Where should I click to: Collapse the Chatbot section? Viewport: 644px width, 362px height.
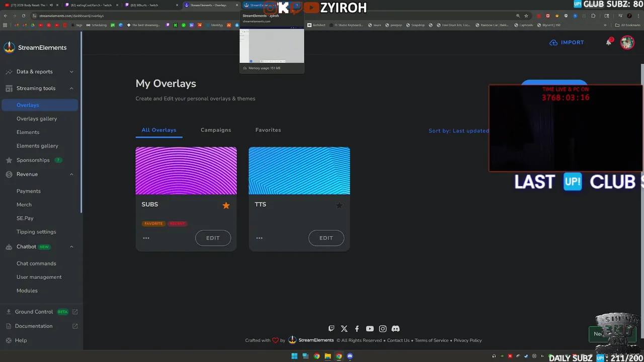[71, 247]
